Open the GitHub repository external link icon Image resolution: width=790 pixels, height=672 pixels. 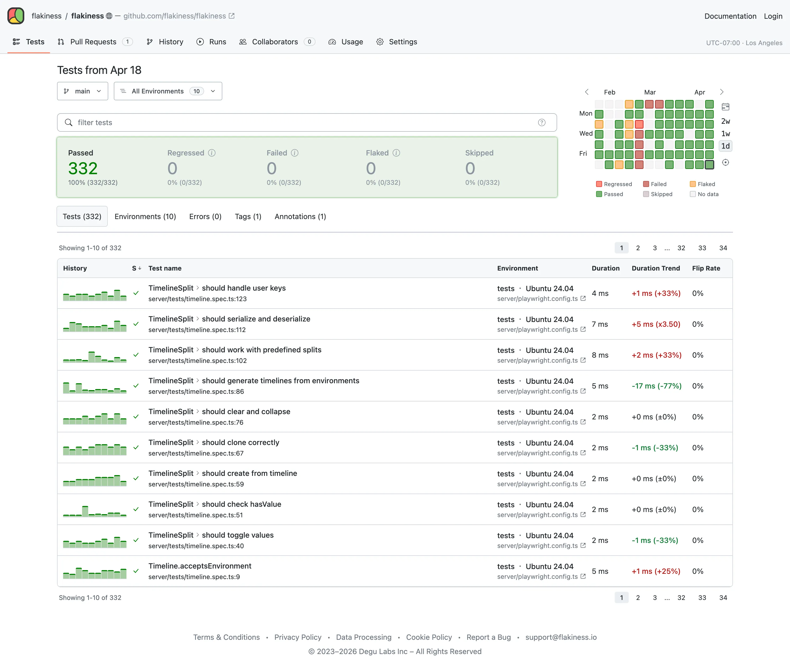[x=232, y=16]
